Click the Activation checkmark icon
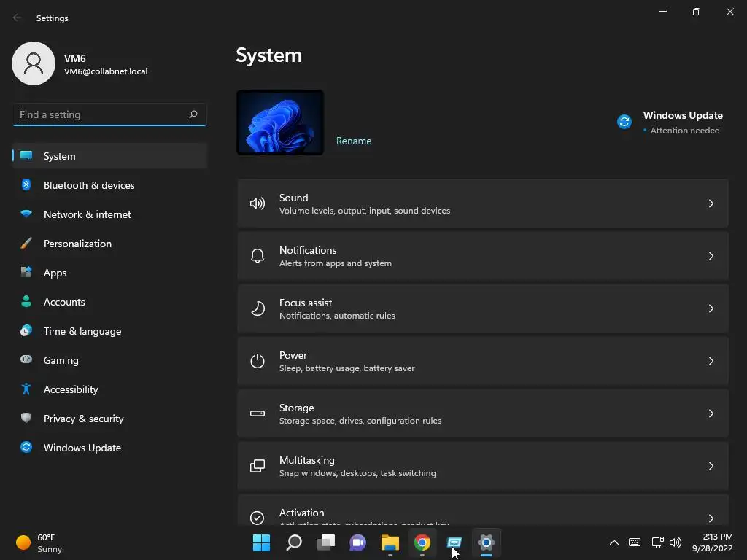The height and width of the screenshot is (560, 747). coord(258,518)
